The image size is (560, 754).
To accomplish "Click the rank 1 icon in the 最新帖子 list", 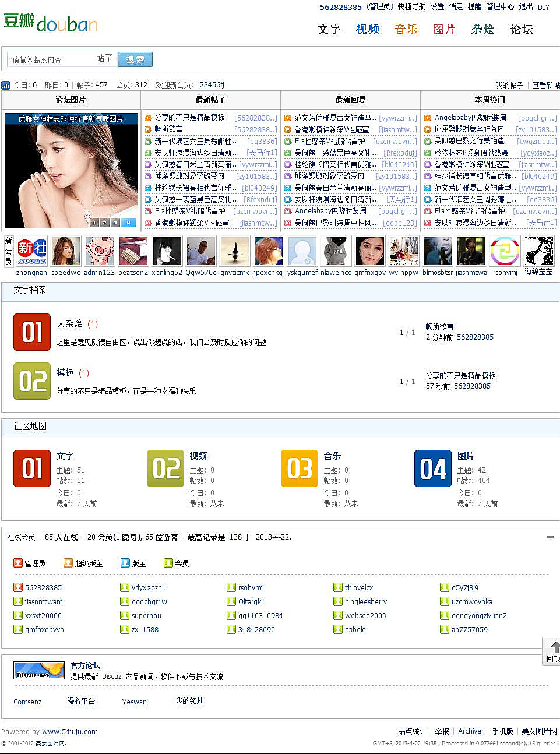I will coord(148,118).
